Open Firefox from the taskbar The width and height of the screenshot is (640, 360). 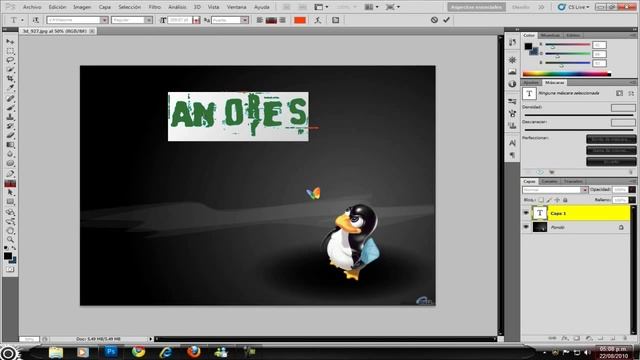[194, 351]
